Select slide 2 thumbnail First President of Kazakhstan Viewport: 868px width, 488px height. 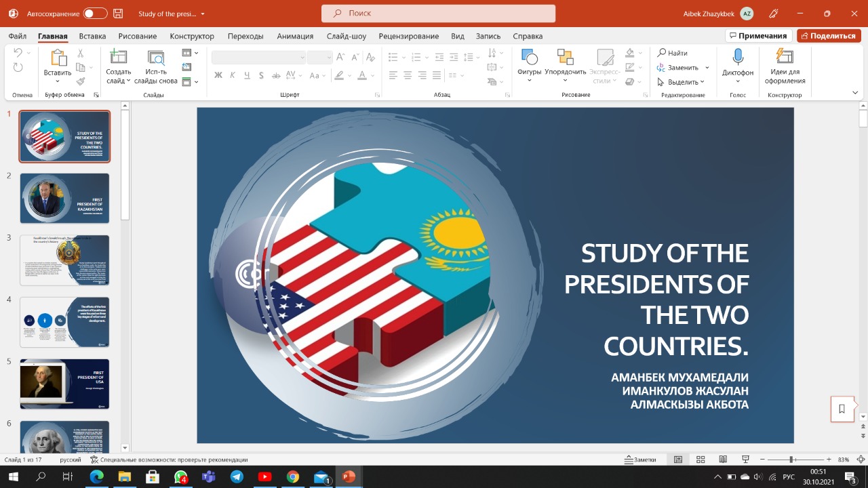point(64,198)
